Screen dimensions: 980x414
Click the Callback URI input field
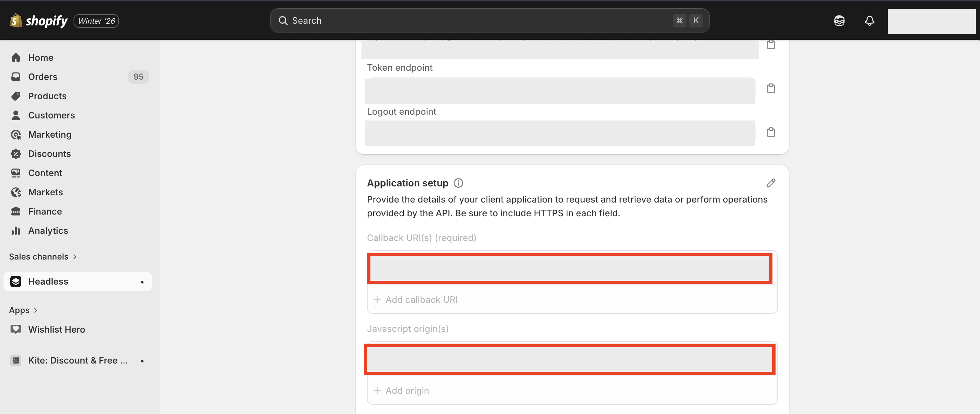pos(569,268)
